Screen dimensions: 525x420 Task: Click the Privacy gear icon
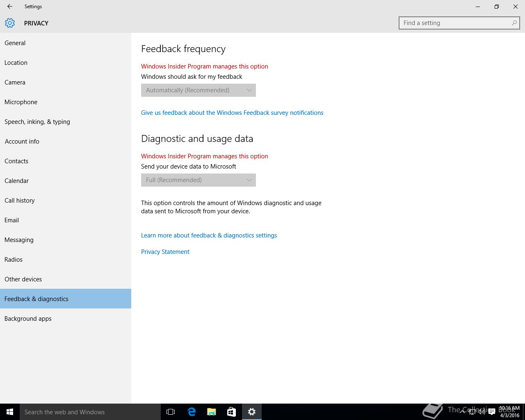click(10, 23)
